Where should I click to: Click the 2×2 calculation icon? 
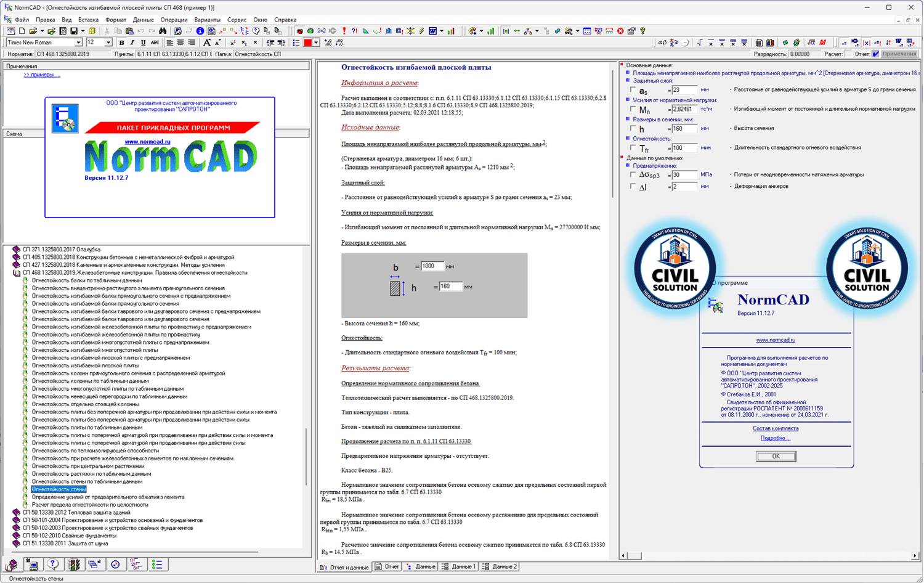coord(322,31)
